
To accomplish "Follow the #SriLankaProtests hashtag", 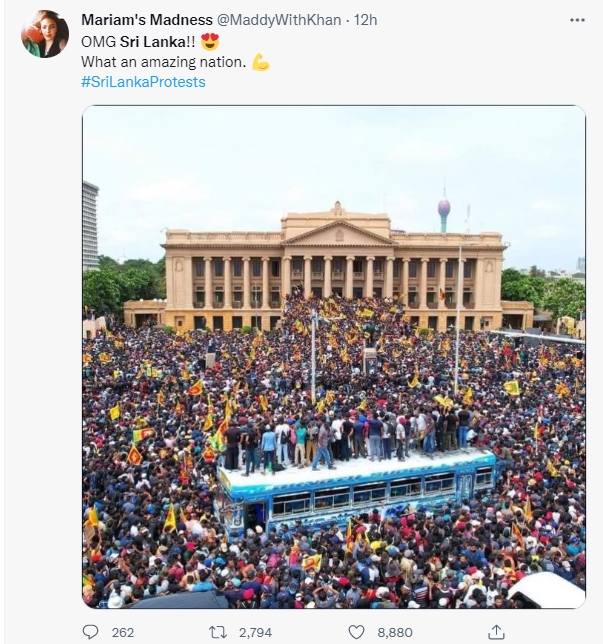I will (x=143, y=82).
